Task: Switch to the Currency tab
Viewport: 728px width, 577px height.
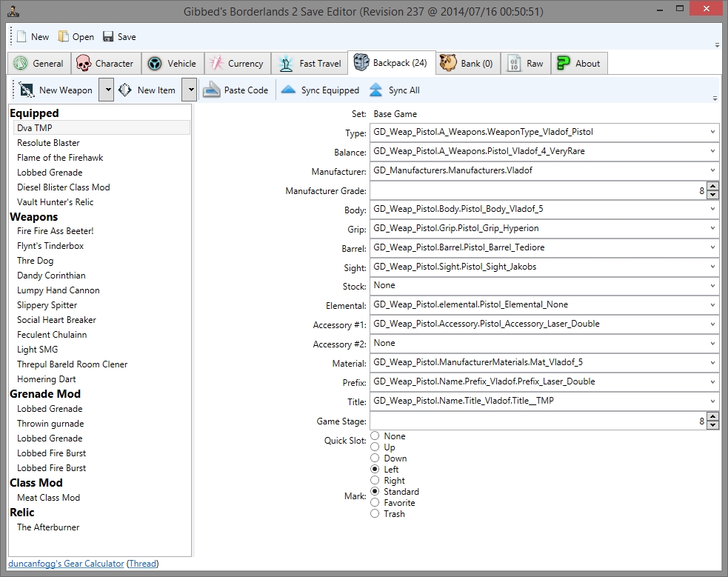Action: click(x=236, y=64)
